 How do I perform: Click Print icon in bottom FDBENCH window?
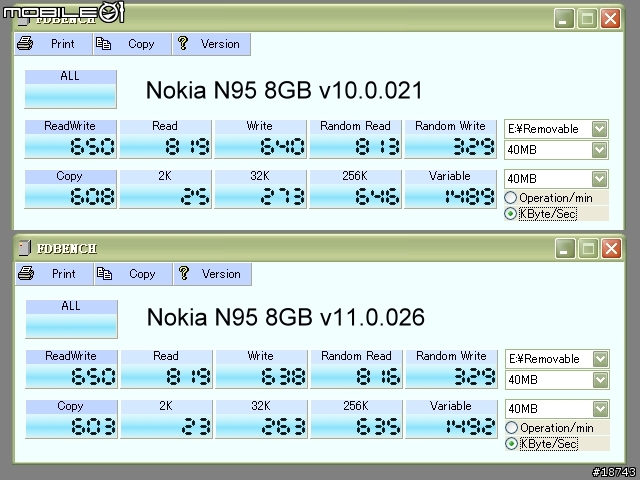(26, 273)
